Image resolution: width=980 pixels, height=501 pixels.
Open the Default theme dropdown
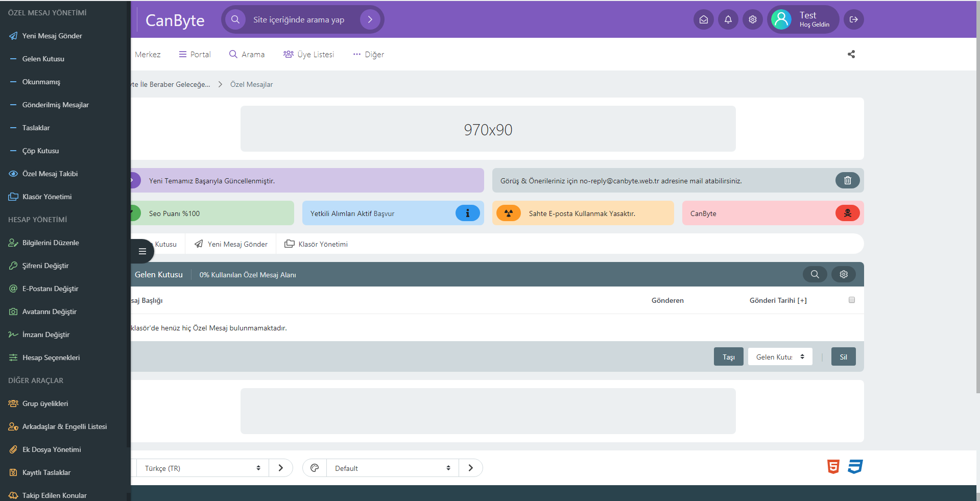tap(393, 468)
